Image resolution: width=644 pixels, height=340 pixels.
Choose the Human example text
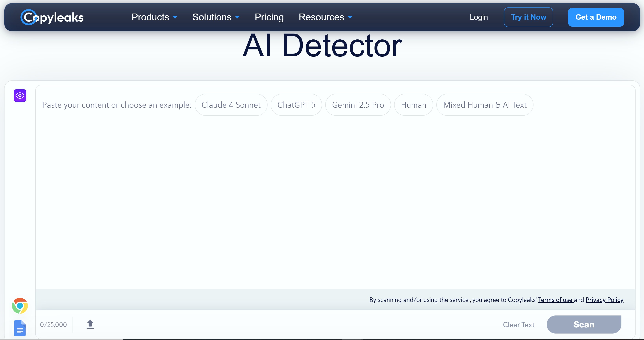click(x=414, y=105)
